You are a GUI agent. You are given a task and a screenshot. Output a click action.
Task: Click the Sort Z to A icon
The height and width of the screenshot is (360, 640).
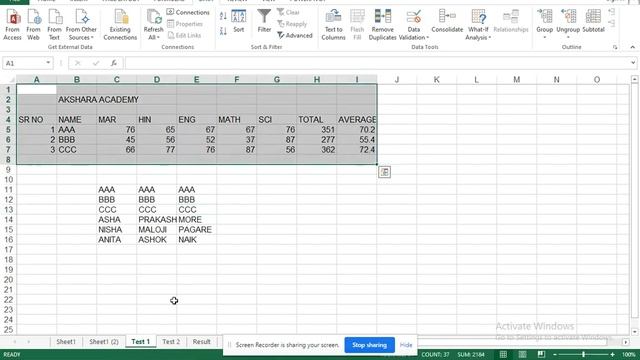click(x=223, y=31)
